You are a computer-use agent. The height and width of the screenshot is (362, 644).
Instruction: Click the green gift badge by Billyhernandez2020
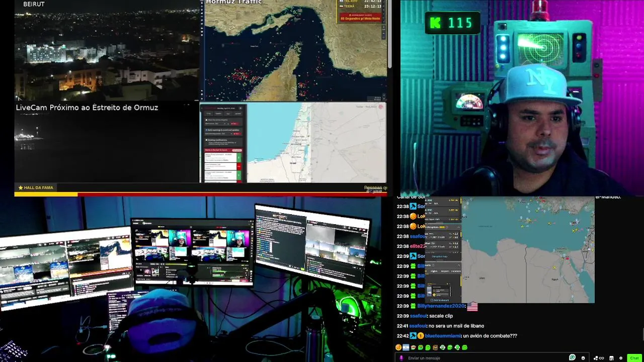coord(413,306)
